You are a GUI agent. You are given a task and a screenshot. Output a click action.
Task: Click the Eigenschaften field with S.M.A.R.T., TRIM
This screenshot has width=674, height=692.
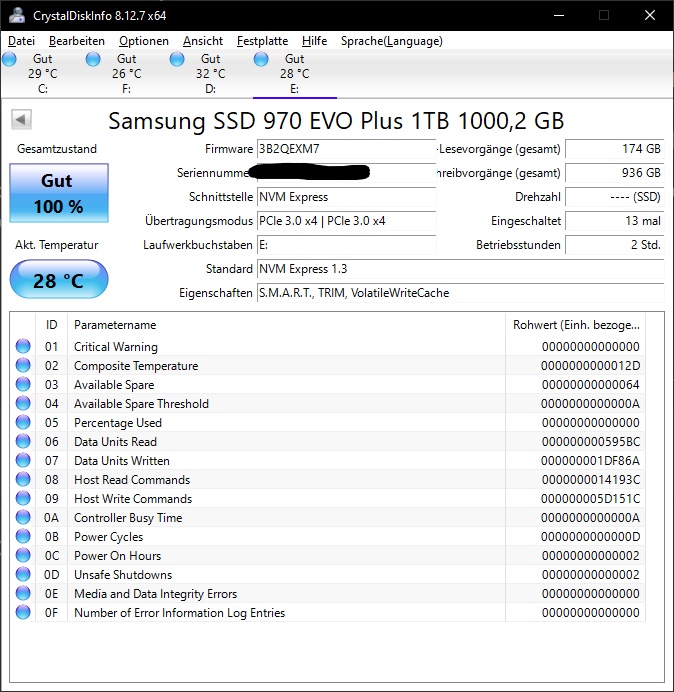pyautogui.click(x=460, y=293)
